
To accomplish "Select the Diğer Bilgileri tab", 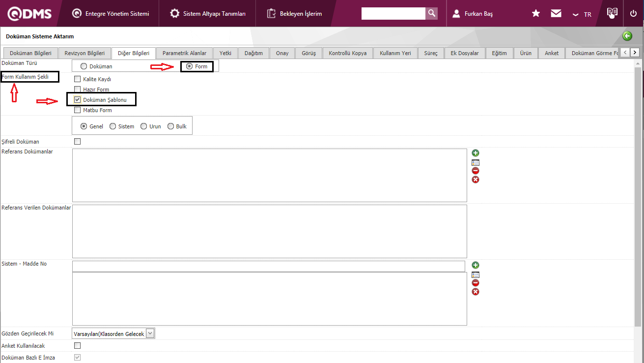I will tap(134, 53).
